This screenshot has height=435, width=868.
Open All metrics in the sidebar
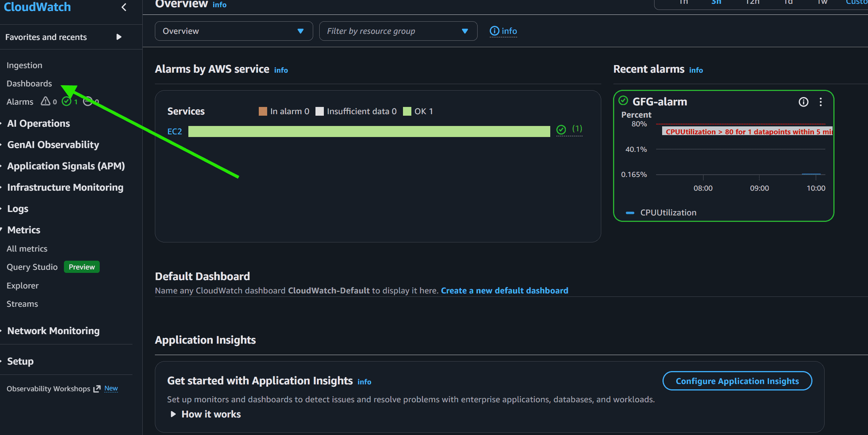coord(27,249)
